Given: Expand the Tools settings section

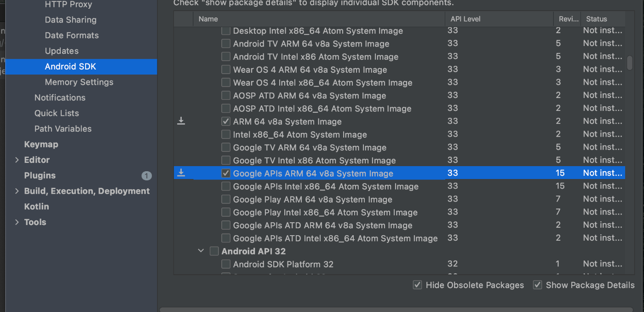Looking at the screenshot, I should pos(17,222).
